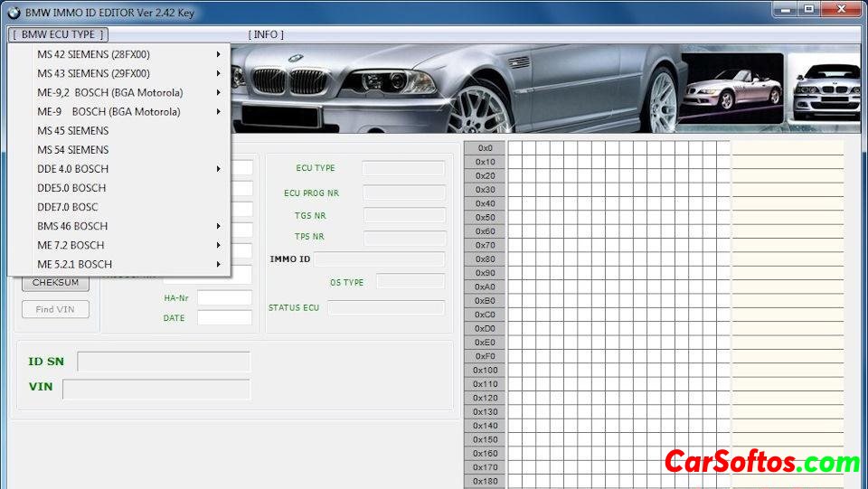The width and height of the screenshot is (868, 489).
Task: Expand BMS 46 BOSCH submenu arrow
Action: click(219, 226)
